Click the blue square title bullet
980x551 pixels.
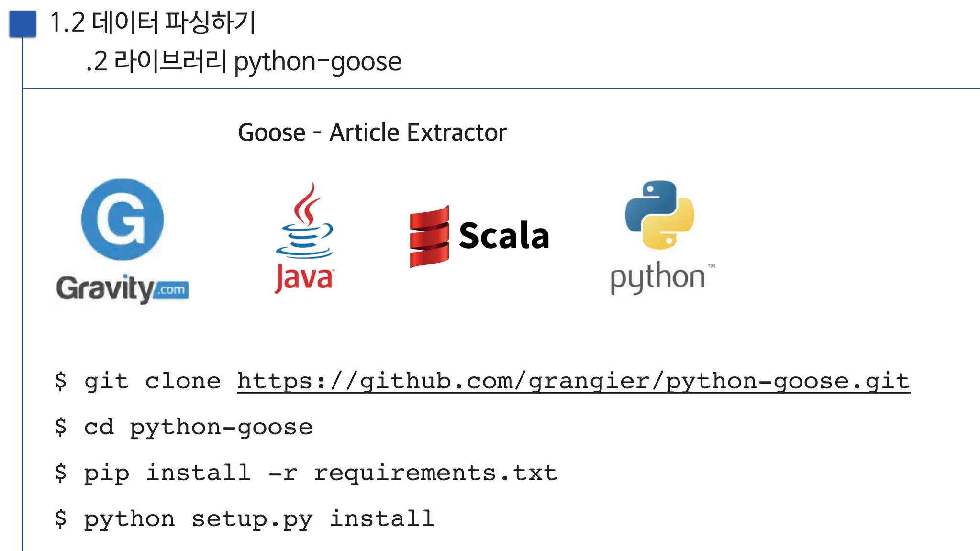pyautogui.click(x=22, y=23)
